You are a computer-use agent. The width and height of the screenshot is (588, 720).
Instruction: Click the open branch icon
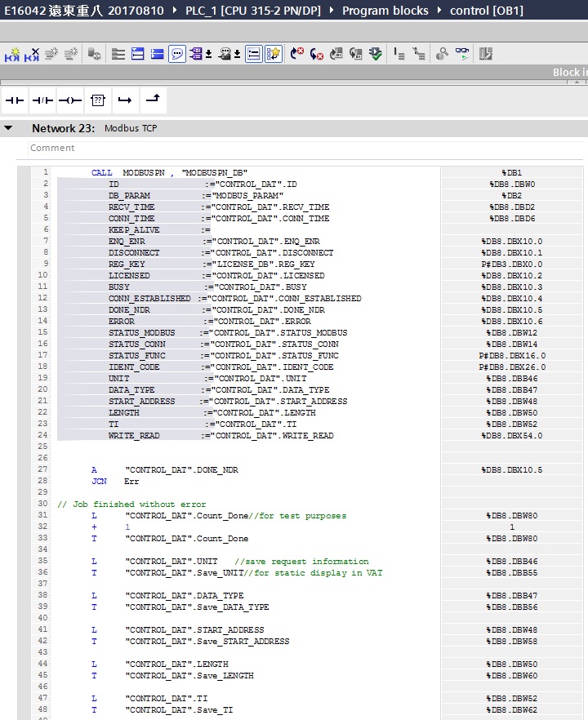(x=125, y=100)
